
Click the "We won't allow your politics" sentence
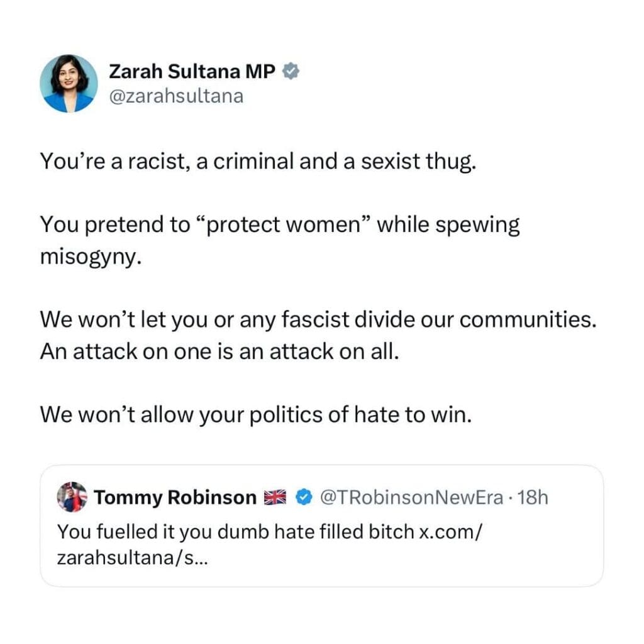255,414
